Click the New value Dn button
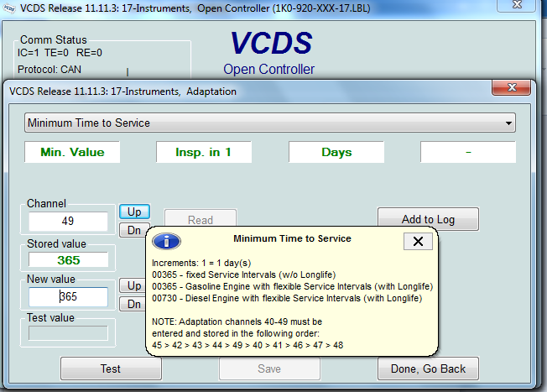This screenshot has width=547, height=392. click(x=133, y=304)
